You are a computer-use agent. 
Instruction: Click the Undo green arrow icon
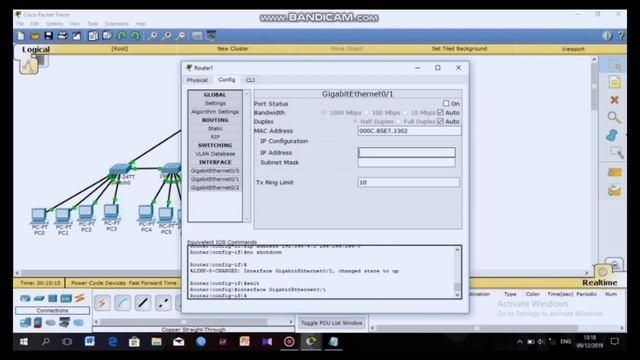point(122,36)
